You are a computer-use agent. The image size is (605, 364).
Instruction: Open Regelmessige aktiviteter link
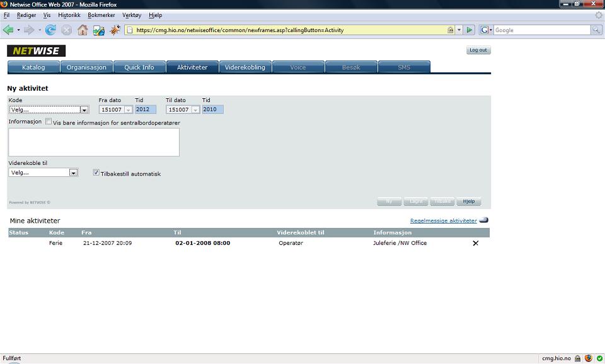(443, 220)
